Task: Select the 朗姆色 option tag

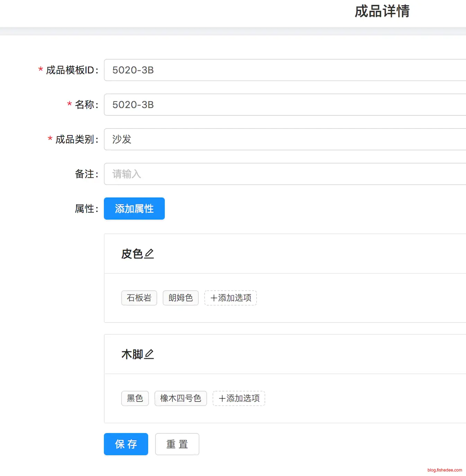Action: [181, 298]
